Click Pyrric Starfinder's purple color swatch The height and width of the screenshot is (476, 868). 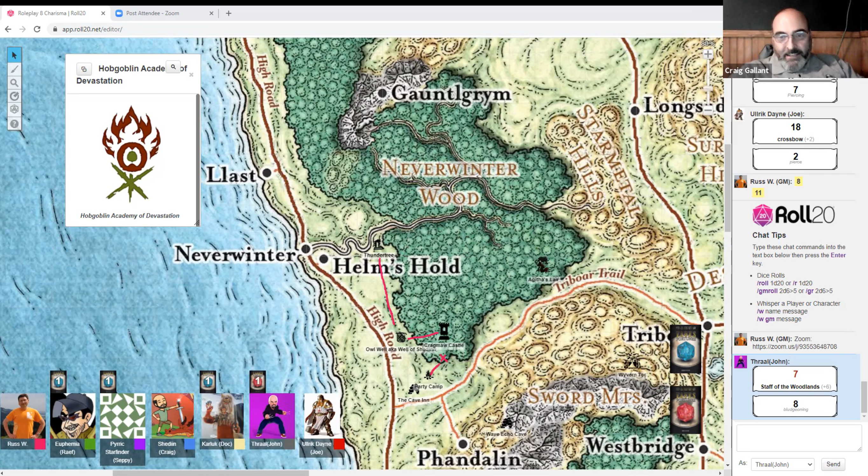point(140,444)
